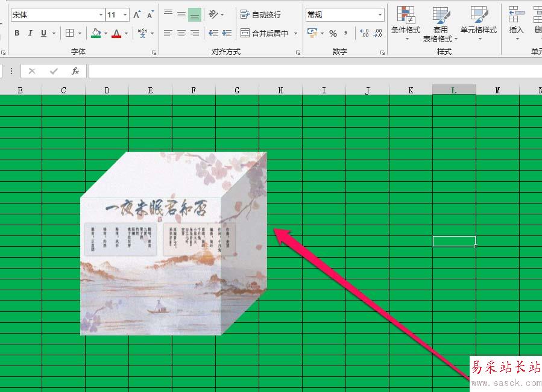Align text to top
Screen dimensions: 542x392
168,14
